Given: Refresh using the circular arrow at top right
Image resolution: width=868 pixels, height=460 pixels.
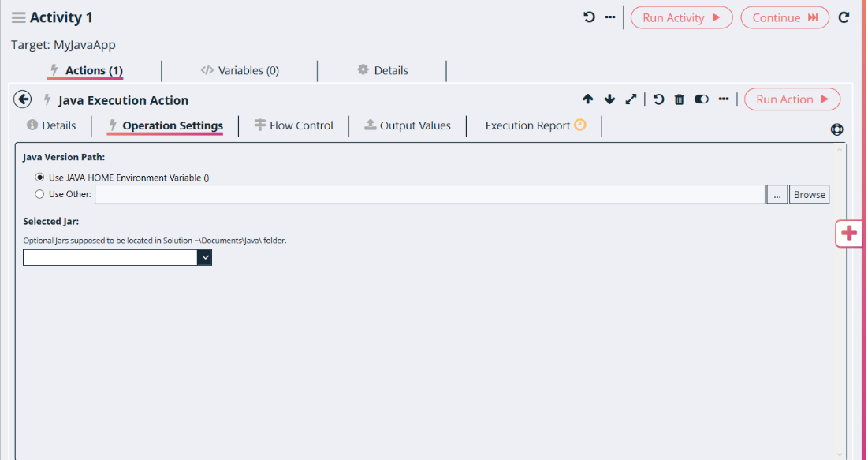Looking at the screenshot, I should click(844, 17).
